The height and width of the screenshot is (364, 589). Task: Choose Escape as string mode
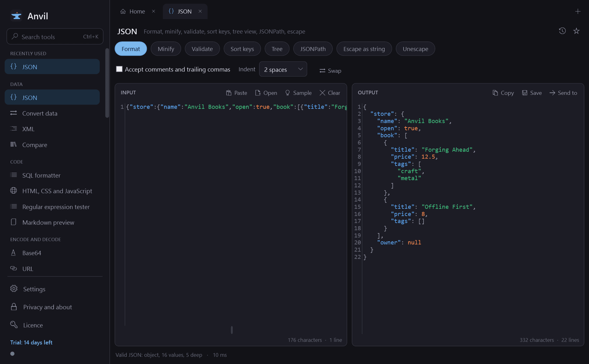click(x=364, y=49)
